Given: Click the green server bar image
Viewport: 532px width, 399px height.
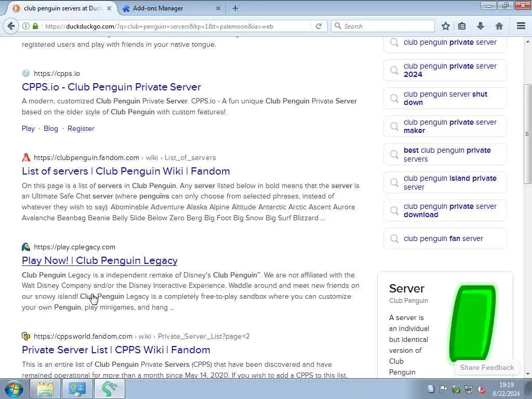Looking at the screenshot, I should [x=472, y=323].
